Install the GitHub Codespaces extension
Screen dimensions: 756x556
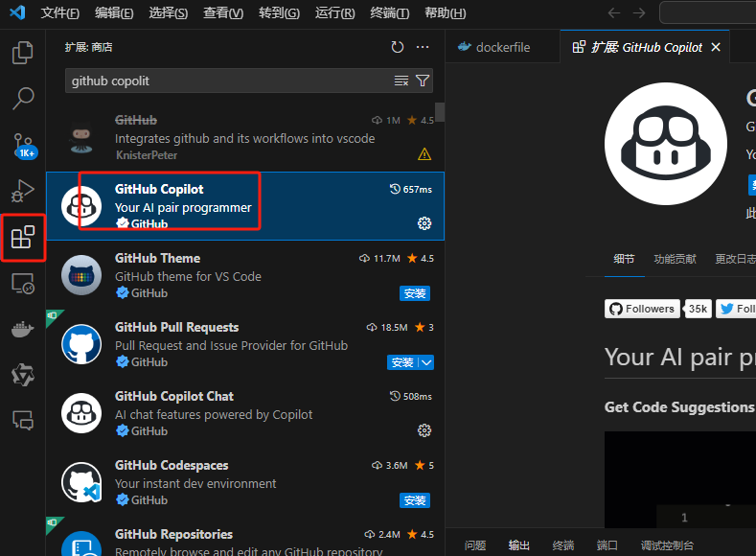point(415,500)
